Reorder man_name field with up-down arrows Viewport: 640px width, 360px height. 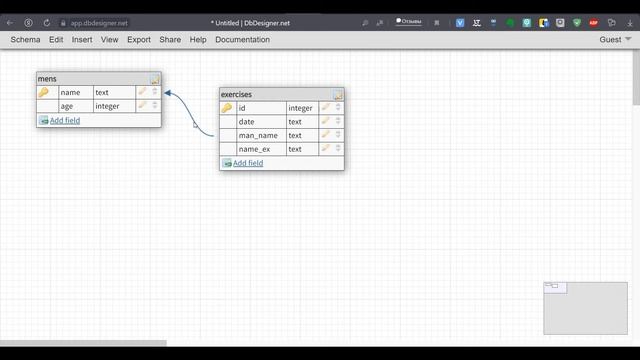coord(338,134)
